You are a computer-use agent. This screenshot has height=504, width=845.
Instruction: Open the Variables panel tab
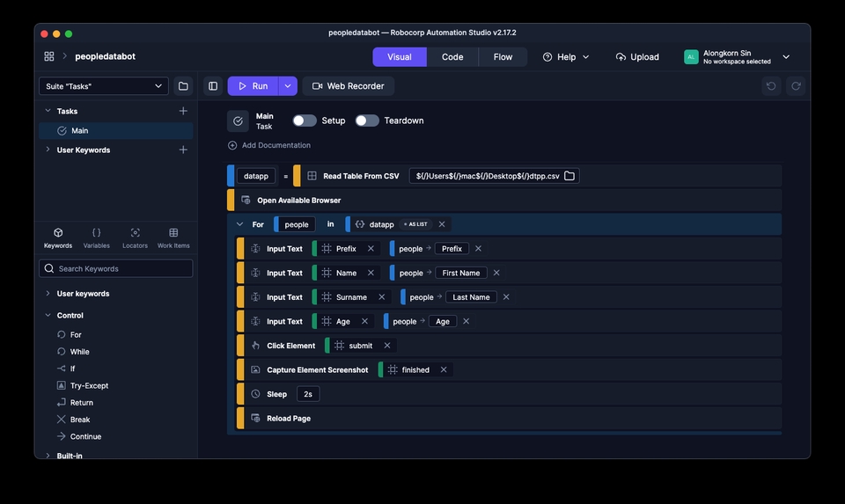(x=97, y=238)
